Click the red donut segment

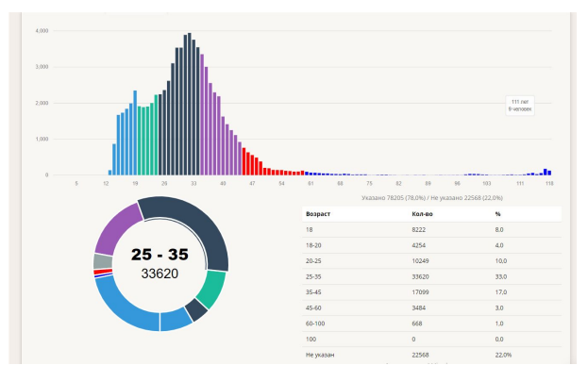[103, 271]
